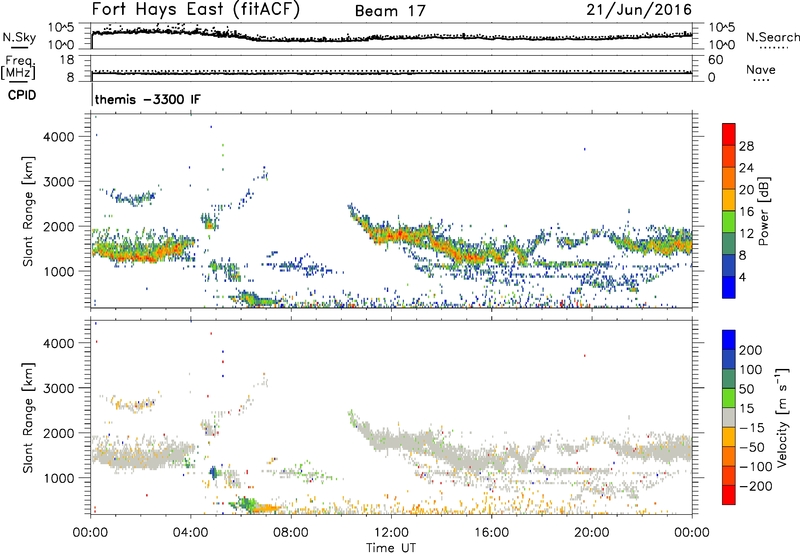Click the '-200' tick on Velocity scale
Screen dimensions: 800x554
755,486
